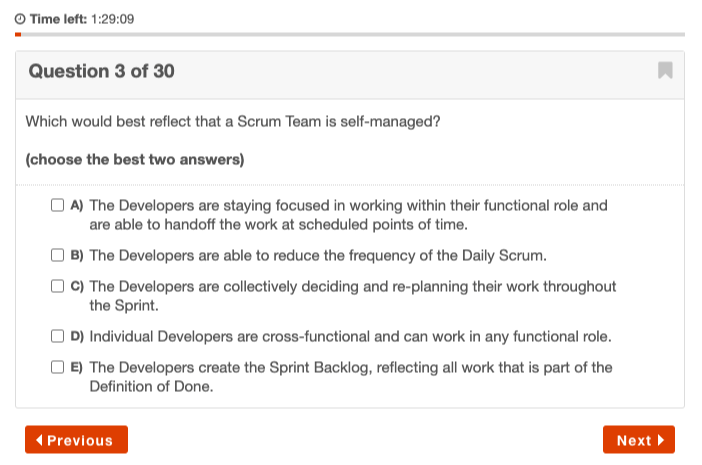
Task: Bookmark this question with the flag icon
Action: pyautogui.click(x=665, y=70)
